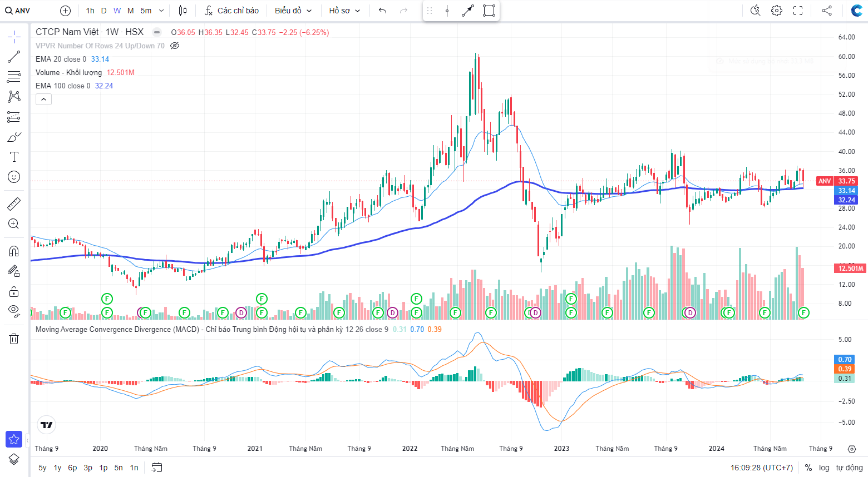The image size is (868, 477).
Task: Select the ANV 33.75 price label
Action: click(837, 181)
